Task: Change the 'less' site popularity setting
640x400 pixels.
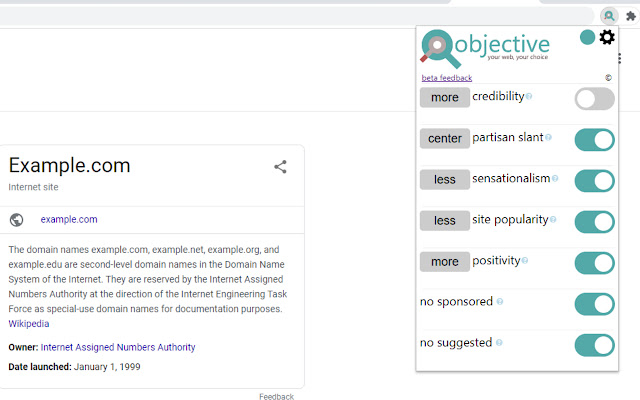Action: [x=444, y=220]
